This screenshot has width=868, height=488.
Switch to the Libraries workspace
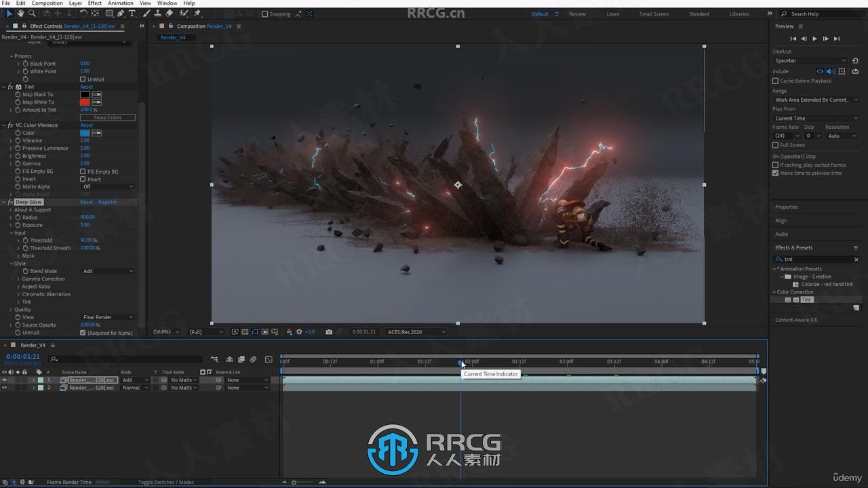(739, 14)
